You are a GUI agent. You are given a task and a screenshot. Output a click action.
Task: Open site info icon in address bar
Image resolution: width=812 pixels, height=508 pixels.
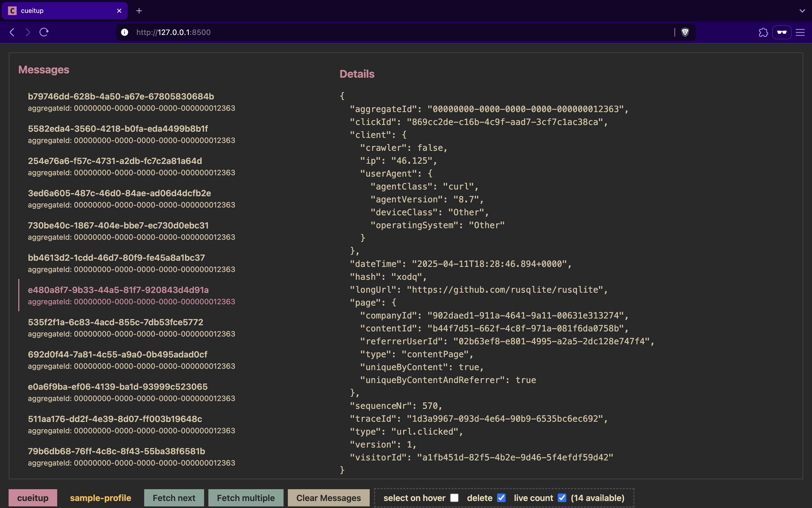point(125,32)
